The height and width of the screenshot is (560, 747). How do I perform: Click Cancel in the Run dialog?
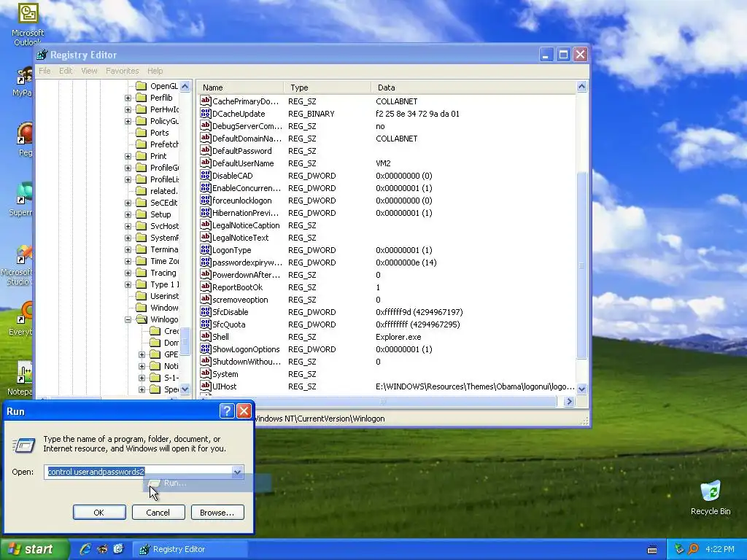coord(158,513)
